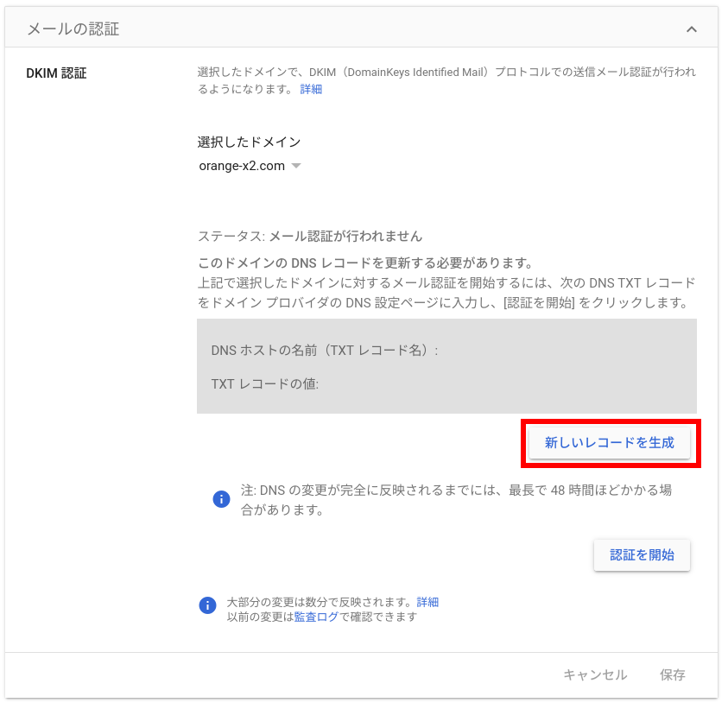Screen dimensions: 728x709
Task: Click info icon next to 大部分の変更 text
Action: point(207,605)
